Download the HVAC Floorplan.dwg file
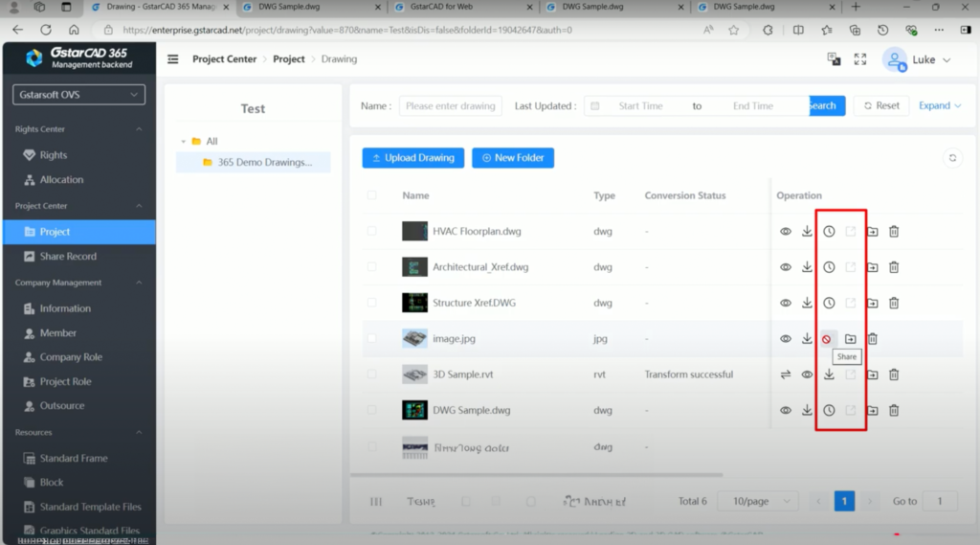The image size is (980, 545). pos(807,231)
